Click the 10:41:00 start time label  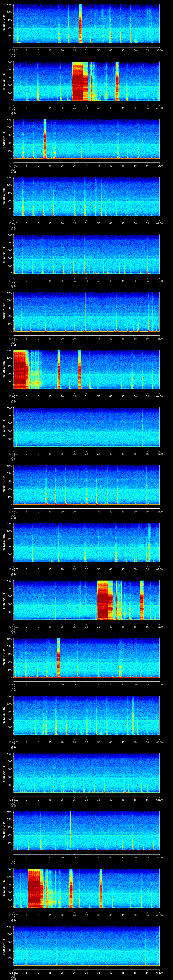[13, 281]
